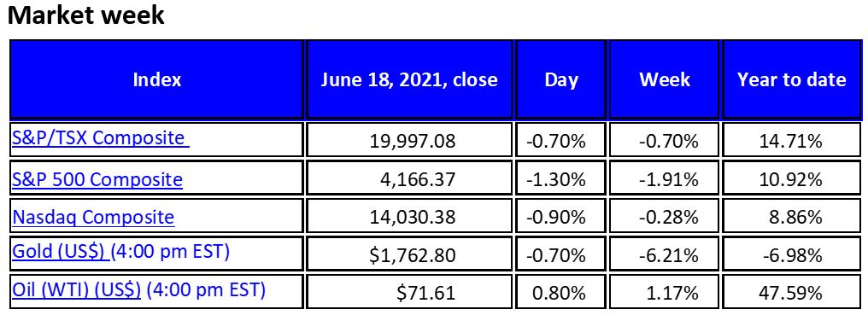Select the $1,762.80 gold price cell
This screenshot has width=868, height=315.
tap(409, 254)
